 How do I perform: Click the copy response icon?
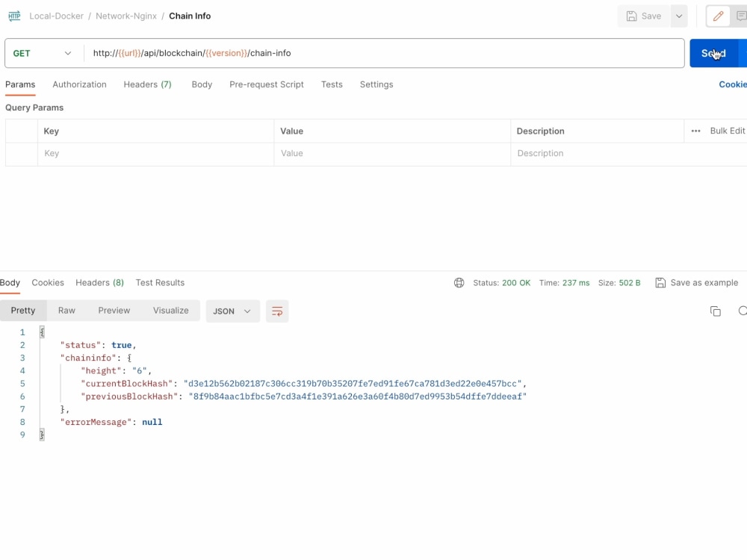pyautogui.click(x=715, y=311)
